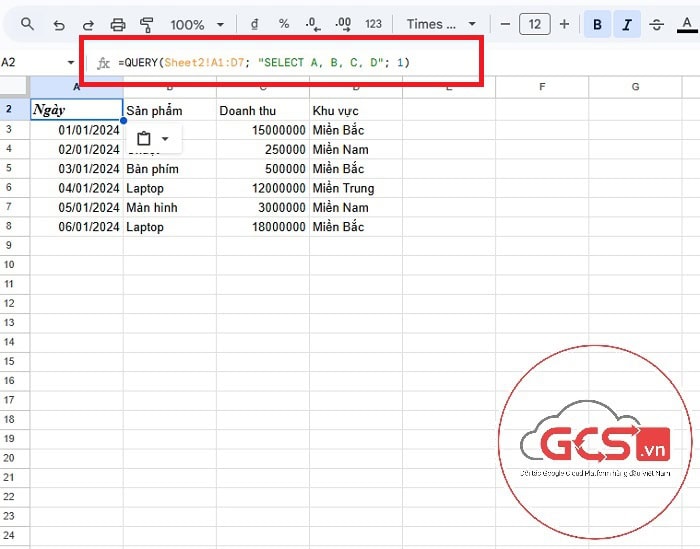The width and height of the screenshot is (700, 549).
Task: Click the search menus magnifier icon
Action: pos(27,24)
